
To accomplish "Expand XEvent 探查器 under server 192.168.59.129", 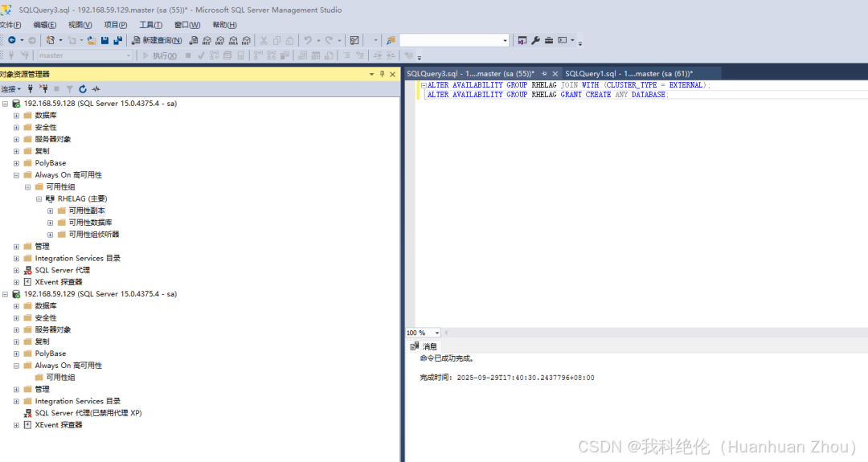I will tap(16, 425).
